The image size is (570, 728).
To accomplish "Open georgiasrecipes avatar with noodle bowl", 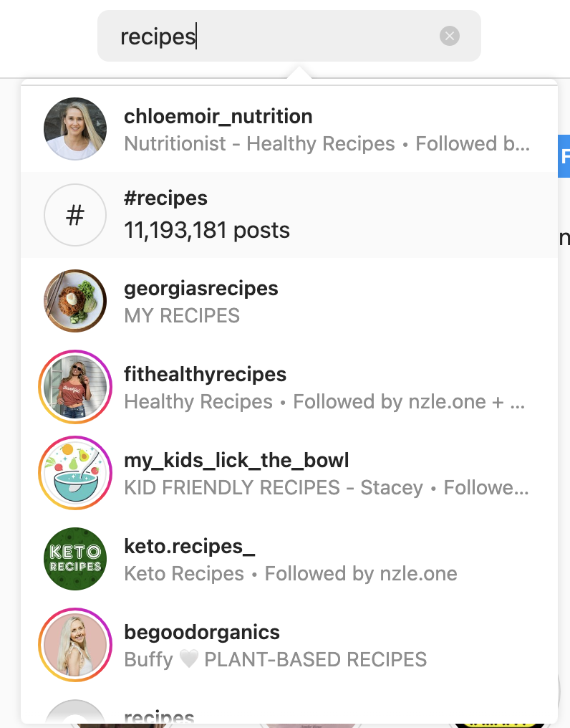I will (x=75, y=301).
